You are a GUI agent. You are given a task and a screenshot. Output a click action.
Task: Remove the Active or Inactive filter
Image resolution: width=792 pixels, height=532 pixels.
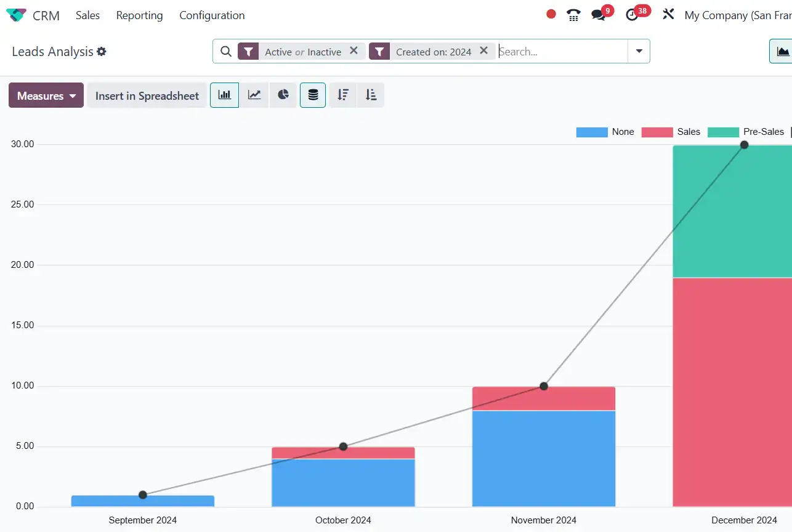point(354,51)
